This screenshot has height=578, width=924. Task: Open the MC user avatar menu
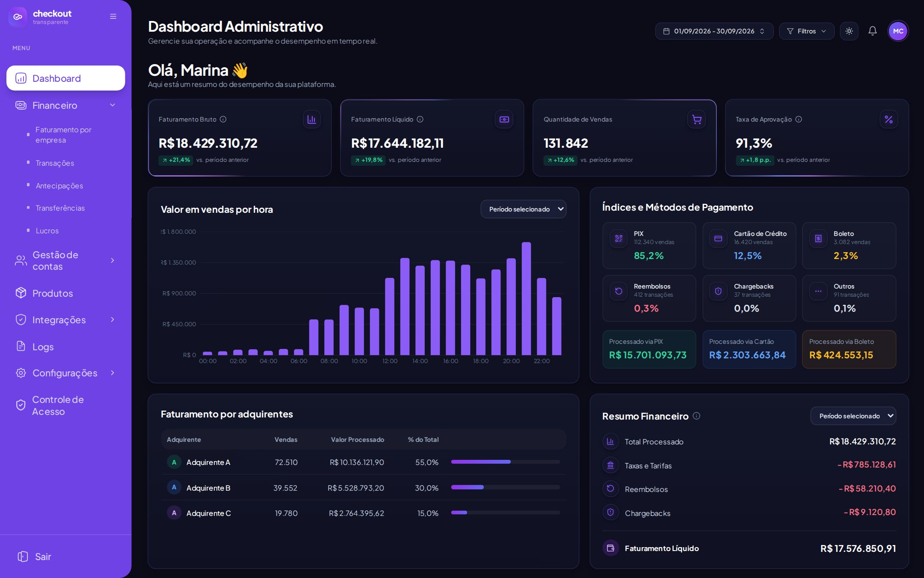[x=898, y=31]
